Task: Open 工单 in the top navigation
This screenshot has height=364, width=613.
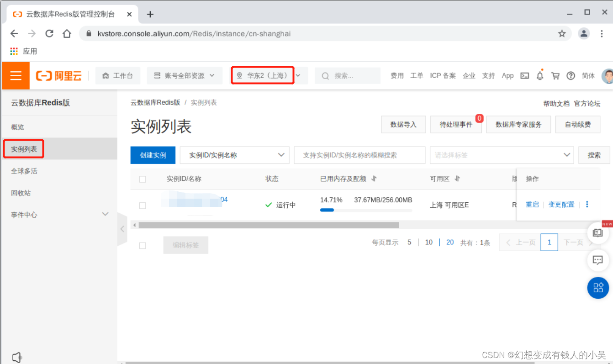Action: [417, 76]
